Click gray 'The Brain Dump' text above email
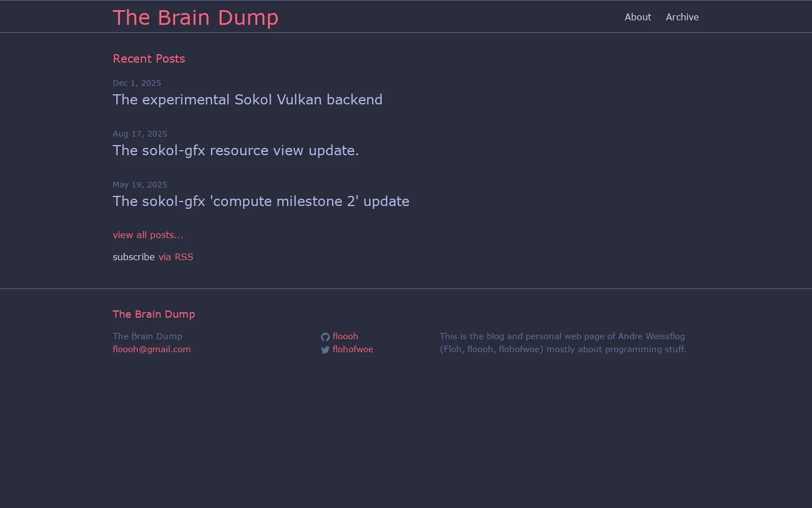 148,336
